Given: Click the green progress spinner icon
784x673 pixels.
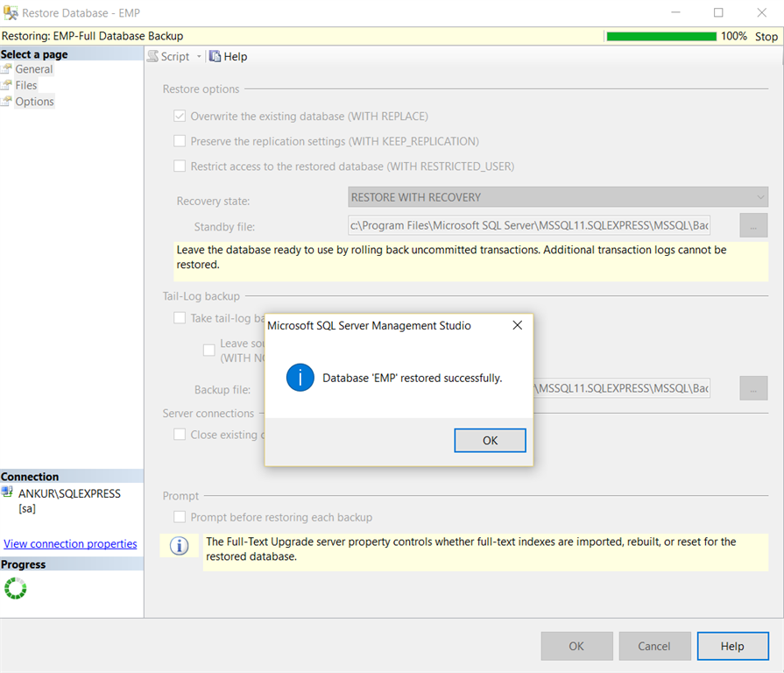Looking at the screenshot, I should pos(16,589).
